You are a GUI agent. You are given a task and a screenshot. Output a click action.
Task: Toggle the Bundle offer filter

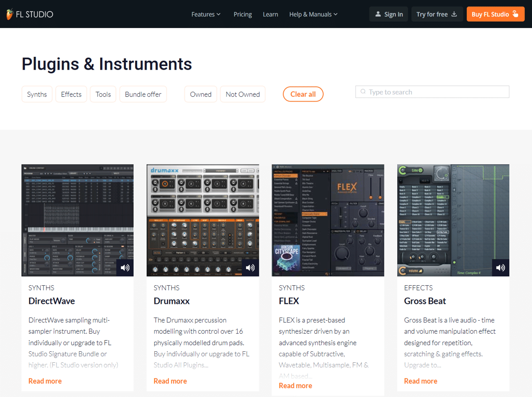pos(143,94)
